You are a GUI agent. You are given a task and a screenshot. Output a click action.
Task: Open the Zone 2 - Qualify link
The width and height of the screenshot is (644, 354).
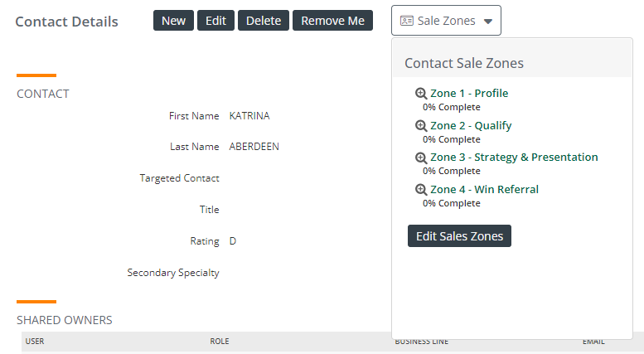471,125
